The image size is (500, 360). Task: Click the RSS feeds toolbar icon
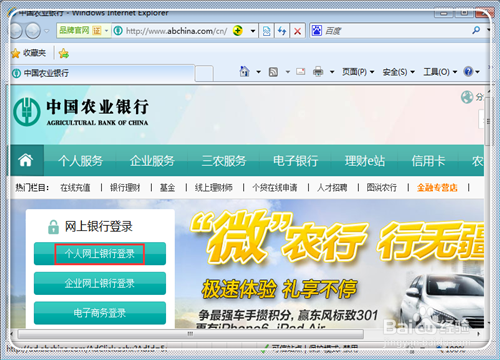[x=273, y=72]
